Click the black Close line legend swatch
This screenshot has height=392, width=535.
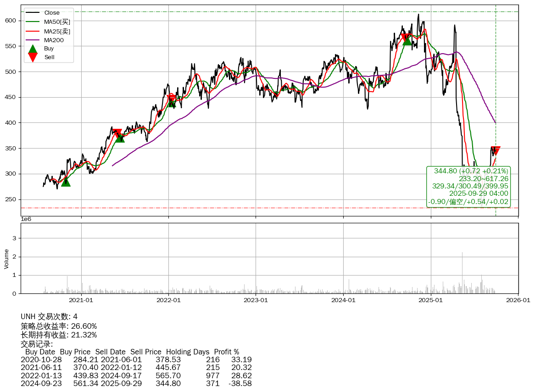(33, 13)
